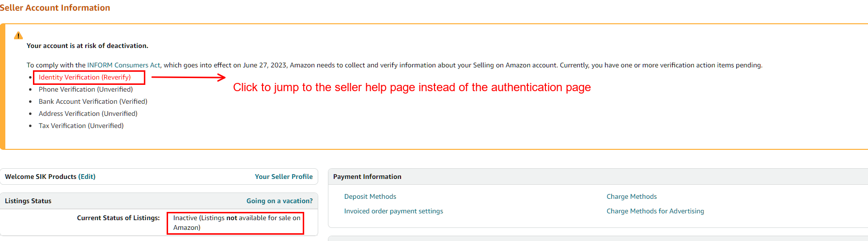Open Invoiced order payment settings
Viewport: 868px width, 241px height.
[394, 211]
